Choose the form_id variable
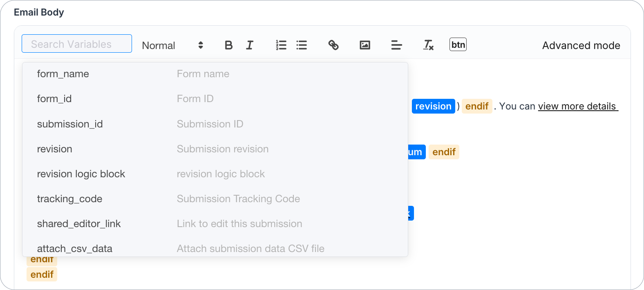Image resolution: width=644 pixels, height=290 pixels. (215, 99)
